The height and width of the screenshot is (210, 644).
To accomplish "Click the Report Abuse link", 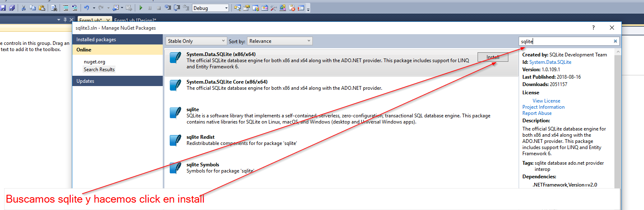I will click(x=537, y=113).
